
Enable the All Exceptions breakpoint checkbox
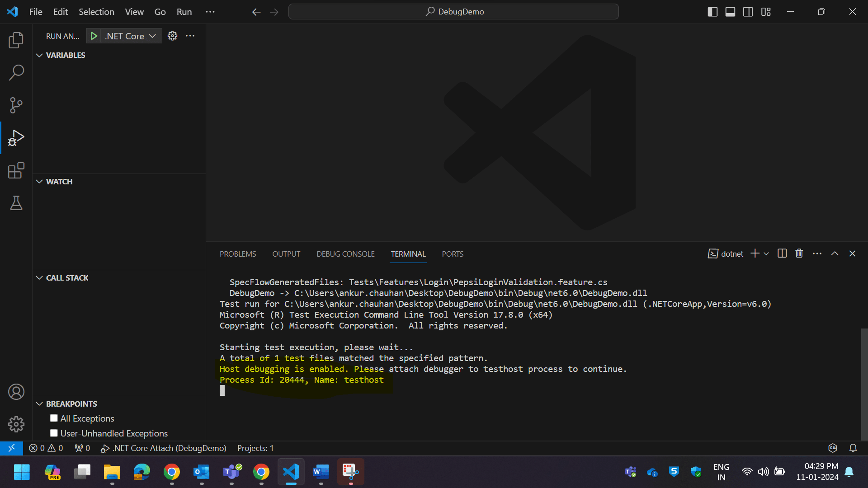tap(54, 418)
